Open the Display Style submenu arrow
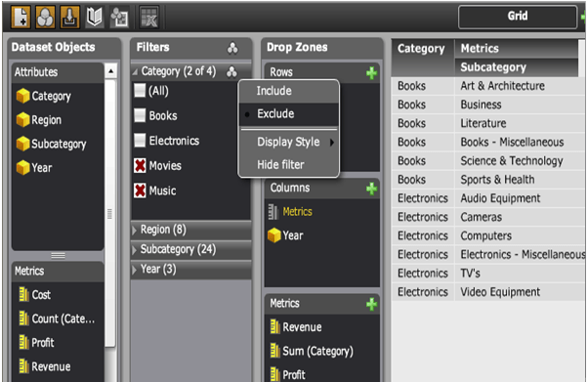 tap(332, 143)
